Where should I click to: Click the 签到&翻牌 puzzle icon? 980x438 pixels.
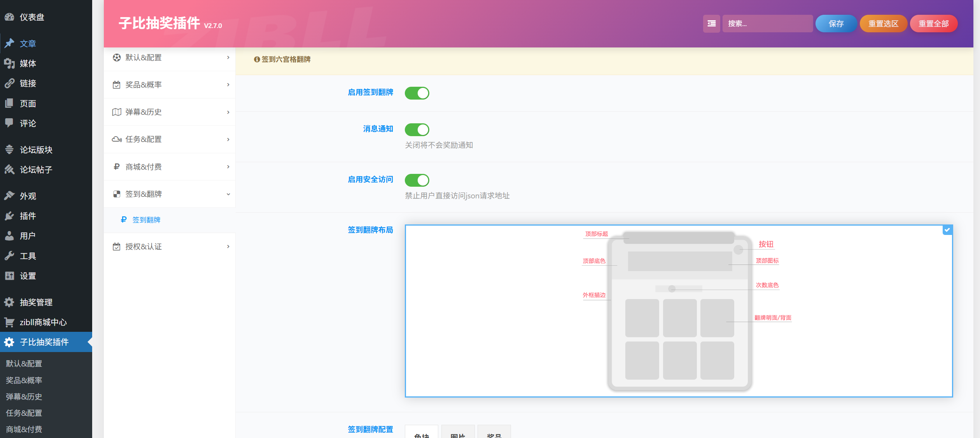(117, 194)
